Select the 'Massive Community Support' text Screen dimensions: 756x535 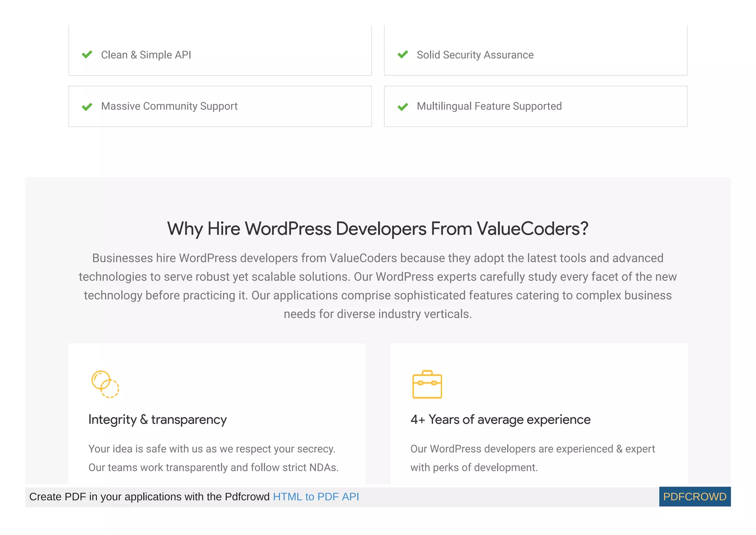[x=169, y=106]
